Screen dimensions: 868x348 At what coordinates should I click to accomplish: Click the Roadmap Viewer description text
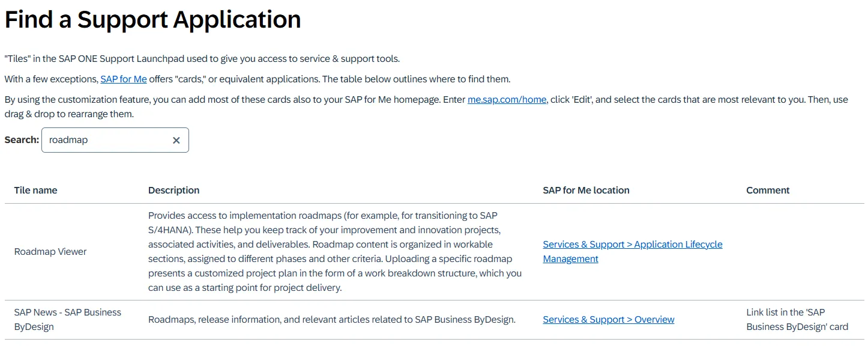click(334, 252)
